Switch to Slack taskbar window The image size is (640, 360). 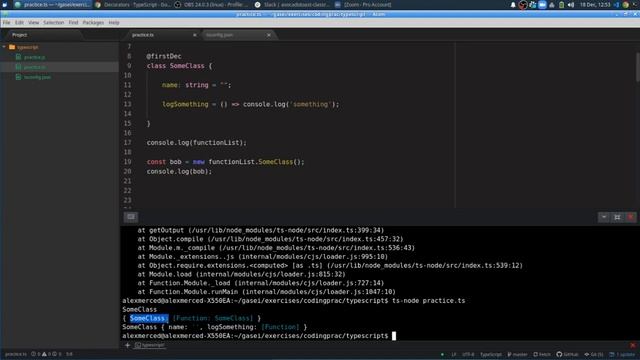[293, 5]
